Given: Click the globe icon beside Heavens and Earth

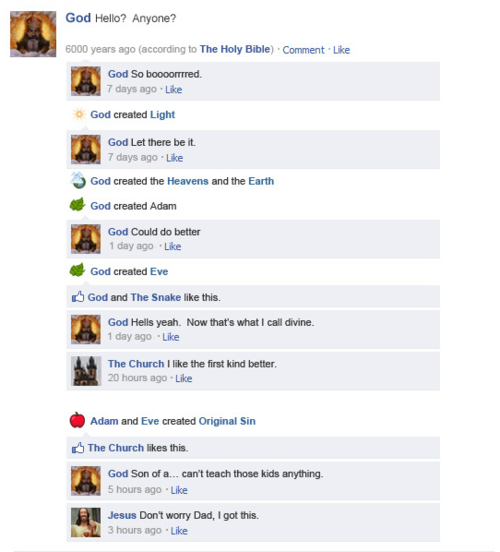Looking at the screenshot, I should click(x=78, y=180).
